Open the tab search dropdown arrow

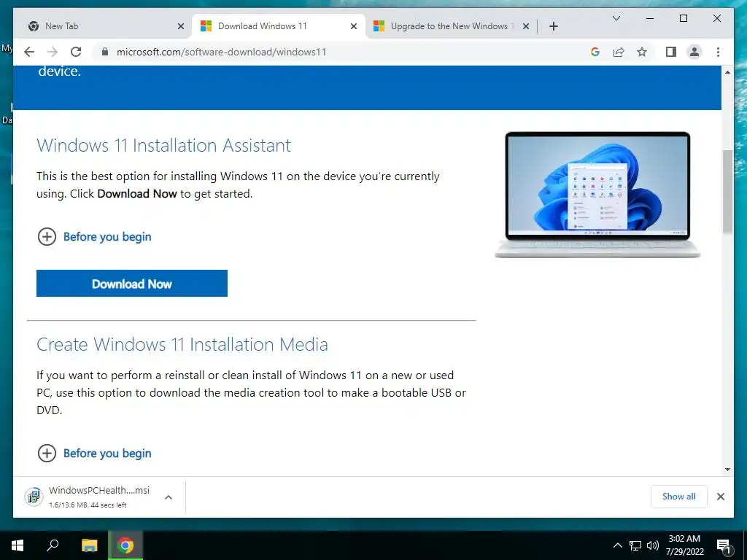click(x=616, y=18)
